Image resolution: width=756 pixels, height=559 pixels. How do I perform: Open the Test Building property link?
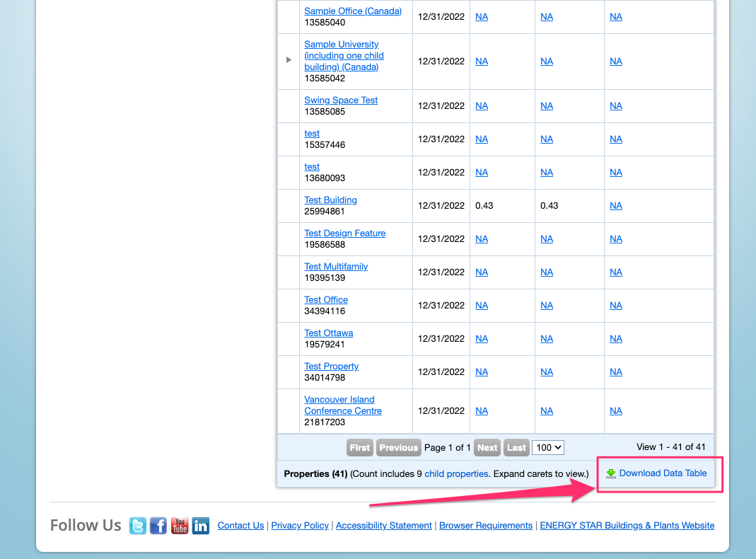point(330,200)
